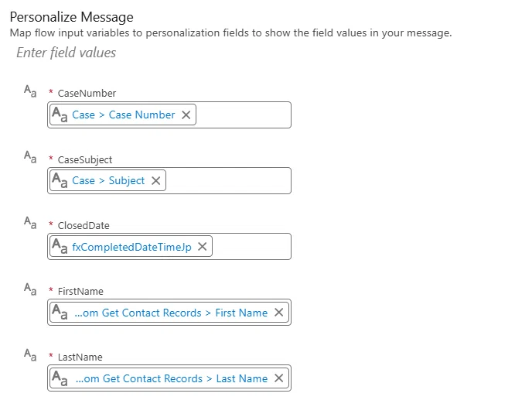
Task: Select the Case > Case Number pill text
Action: (124, 115)
